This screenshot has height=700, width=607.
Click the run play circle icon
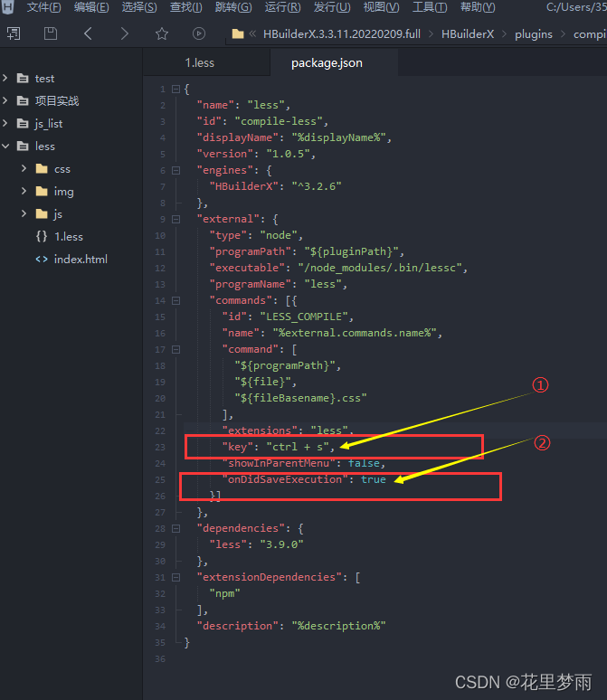tap(199, 34)
